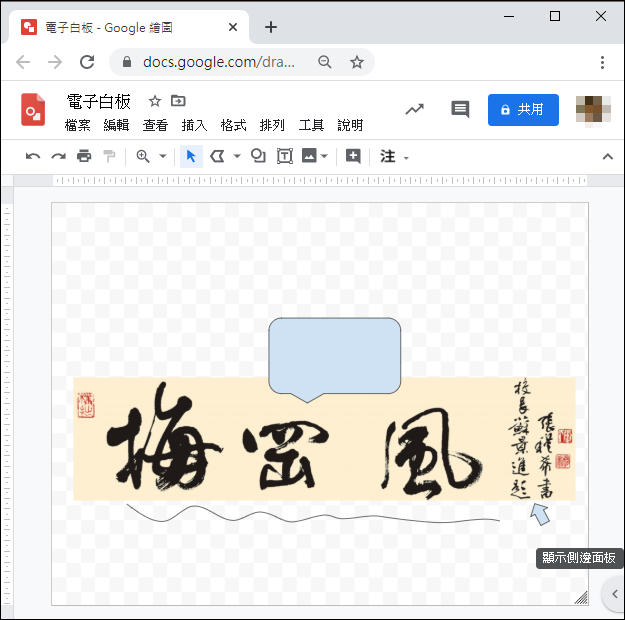The image size is (625, 620).
Task: Click the blue 共用 share button
Action: 523,110
